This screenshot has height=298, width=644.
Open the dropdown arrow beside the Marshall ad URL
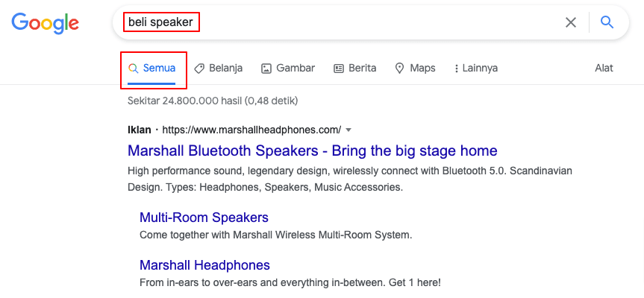(x=348, y=129)
